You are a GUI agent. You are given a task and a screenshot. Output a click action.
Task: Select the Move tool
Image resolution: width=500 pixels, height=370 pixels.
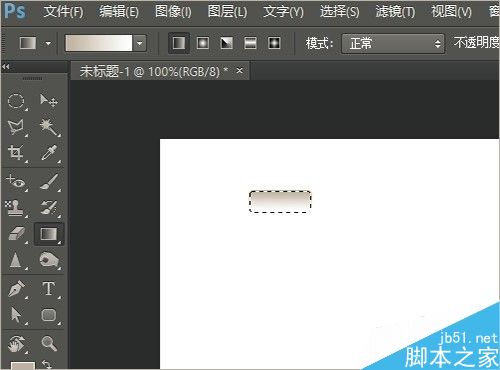click(49, 100)
